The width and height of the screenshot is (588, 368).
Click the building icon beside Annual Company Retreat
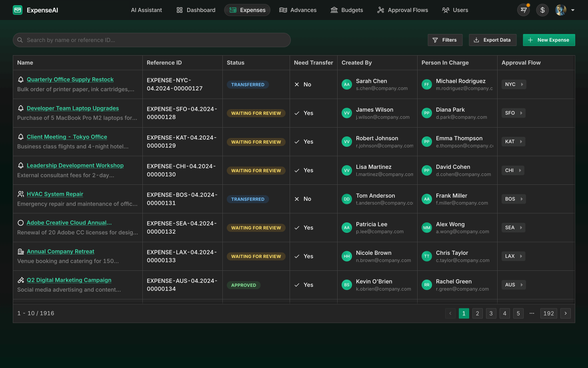(x=21, y=252)
